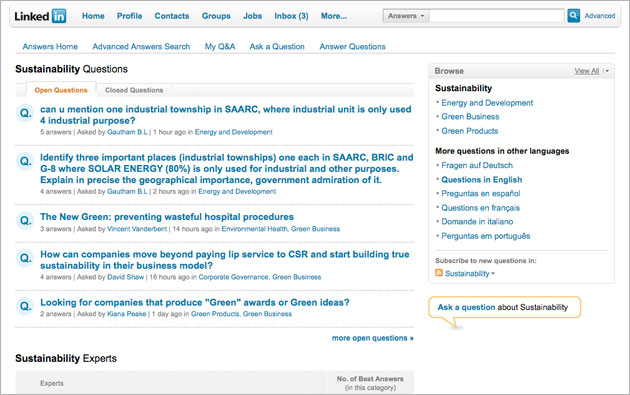The width and height of the screenshot is (630, 395).
Task: Select Fragen auf Deutsch
Action: (477, 166)
